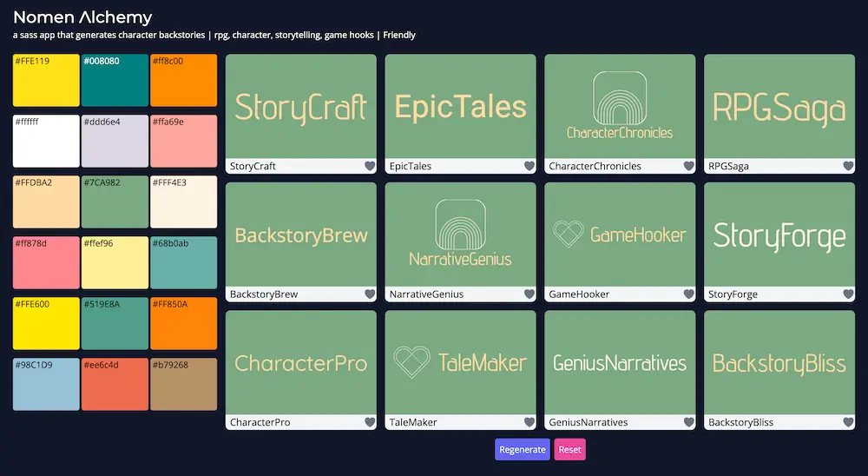Favorite NarrativeGenius using its heart icon

coord(529,294)
